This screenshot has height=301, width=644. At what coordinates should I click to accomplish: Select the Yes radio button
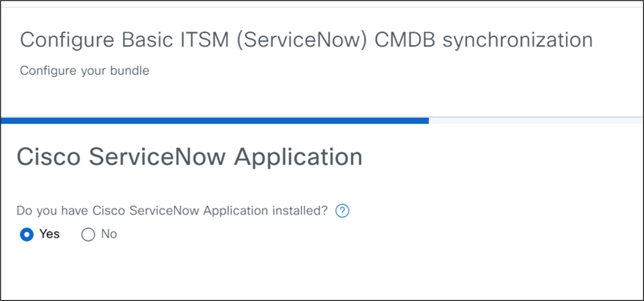[27, 235]
